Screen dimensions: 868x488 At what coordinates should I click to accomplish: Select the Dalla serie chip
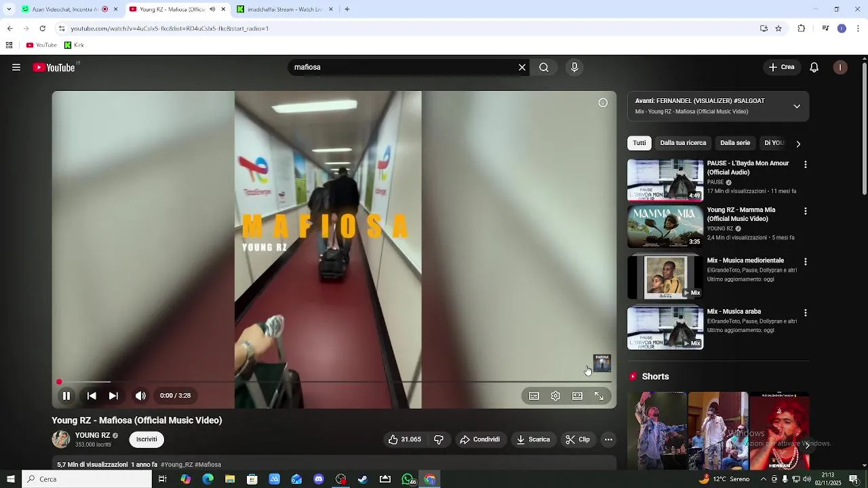[x=735, y=143]
